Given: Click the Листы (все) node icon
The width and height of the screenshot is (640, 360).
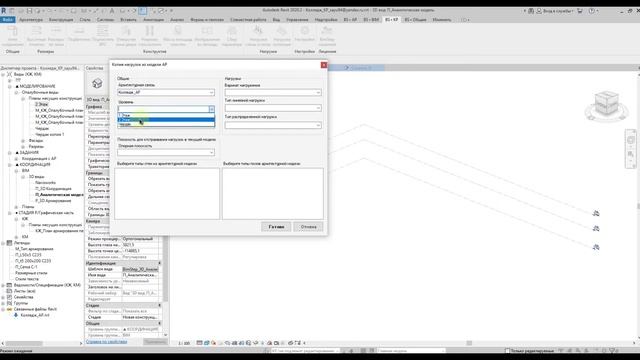Looking at the screenshot, I should (x=9, y=291).
